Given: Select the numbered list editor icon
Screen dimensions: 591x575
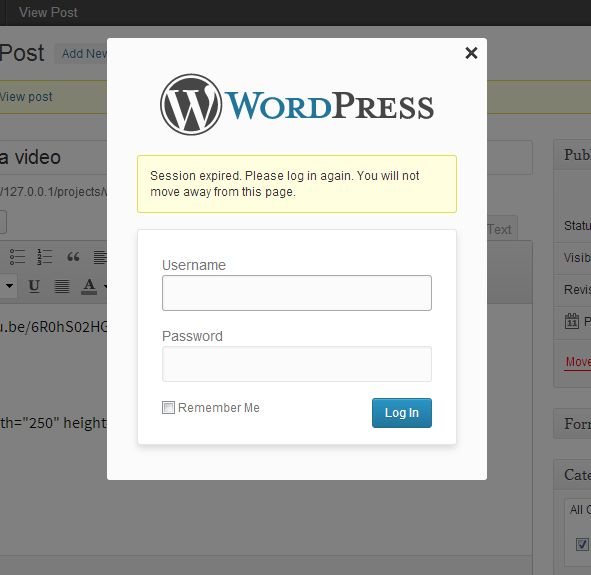Looking at the screenshot, I should (44, 257).
